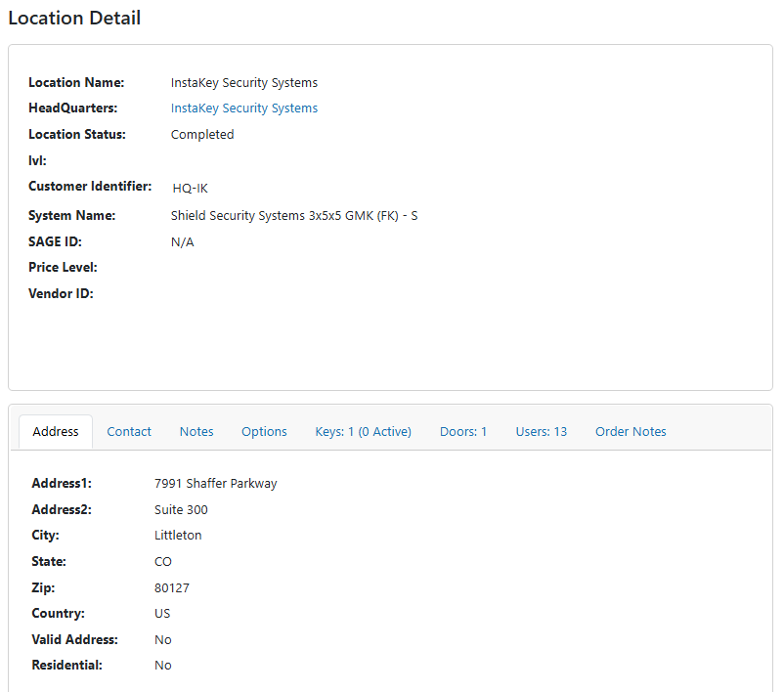Screen dimensions: 784x692
Task: Click the Vendor ID: label
Action: 61,293
